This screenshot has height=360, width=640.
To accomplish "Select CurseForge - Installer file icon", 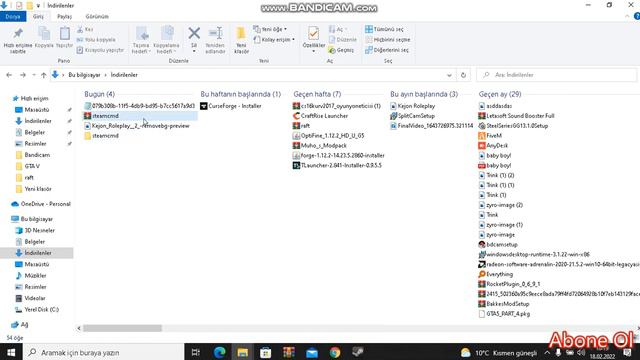I will click(204, 106).
